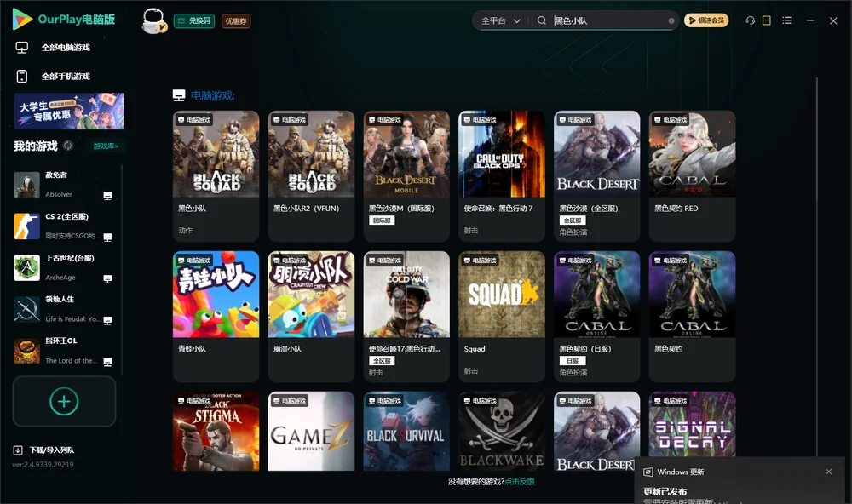The width and height of the screenshot is (852, 504).
Task: Open the coupon (优惠券) button
Action: (x=236, y=21)
